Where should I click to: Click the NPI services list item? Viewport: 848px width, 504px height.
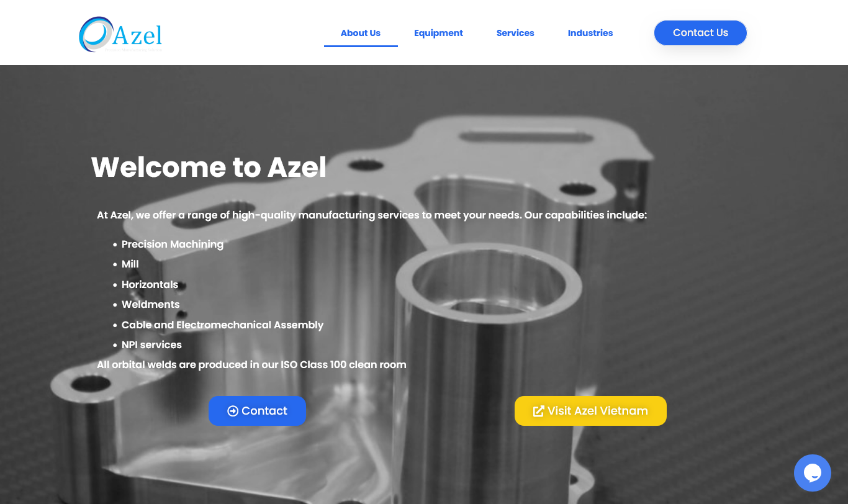[x=151, y=344]
